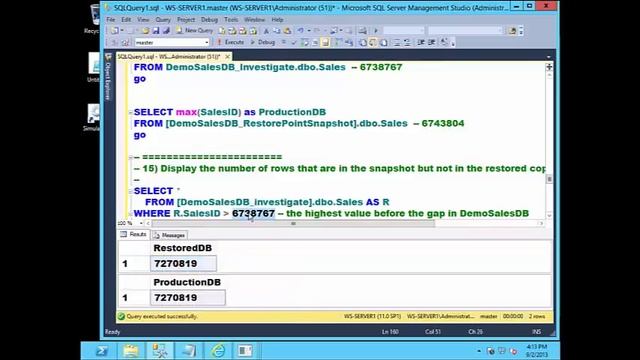Parse the query using the checkmark icon
The image size is (640, 360).
(x=294, y=42)
